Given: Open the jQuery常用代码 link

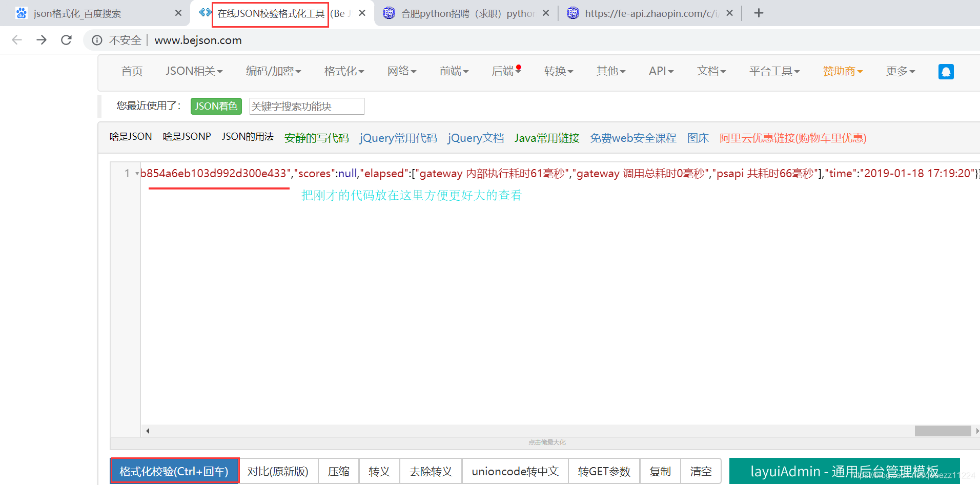Looking at the screenshot, I should point(398,138).
